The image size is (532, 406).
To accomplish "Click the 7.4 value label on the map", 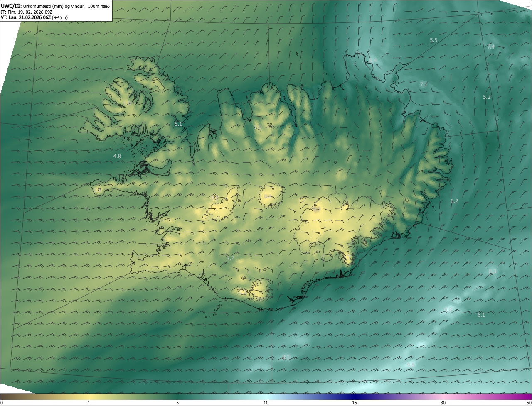I will coord(491,46).
